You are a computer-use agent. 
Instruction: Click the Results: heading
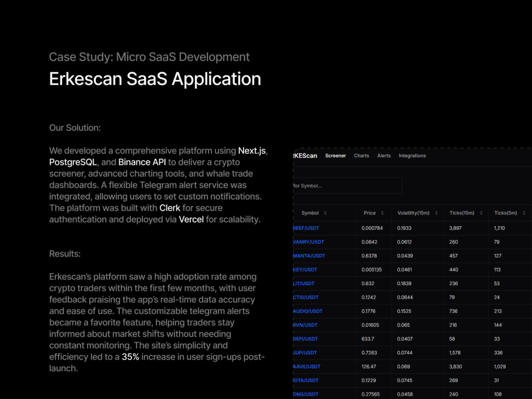coord(65,254)
